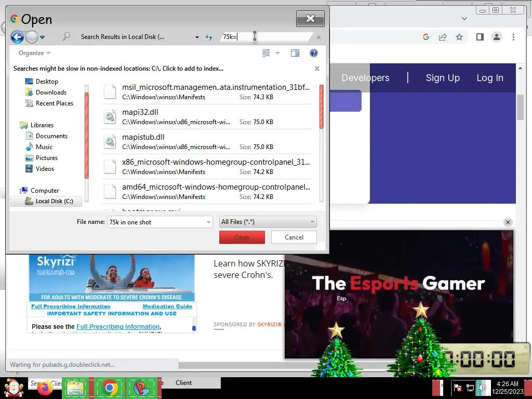Click the Forward arrow in Open dialog
The width and height of the screenshot is (532, 399).
pos(32,37)
